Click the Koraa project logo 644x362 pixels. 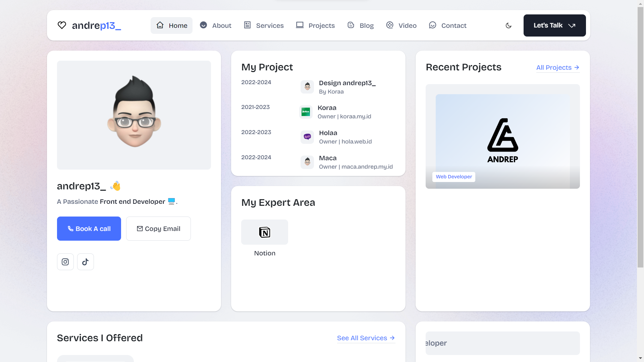coord(306,112)
